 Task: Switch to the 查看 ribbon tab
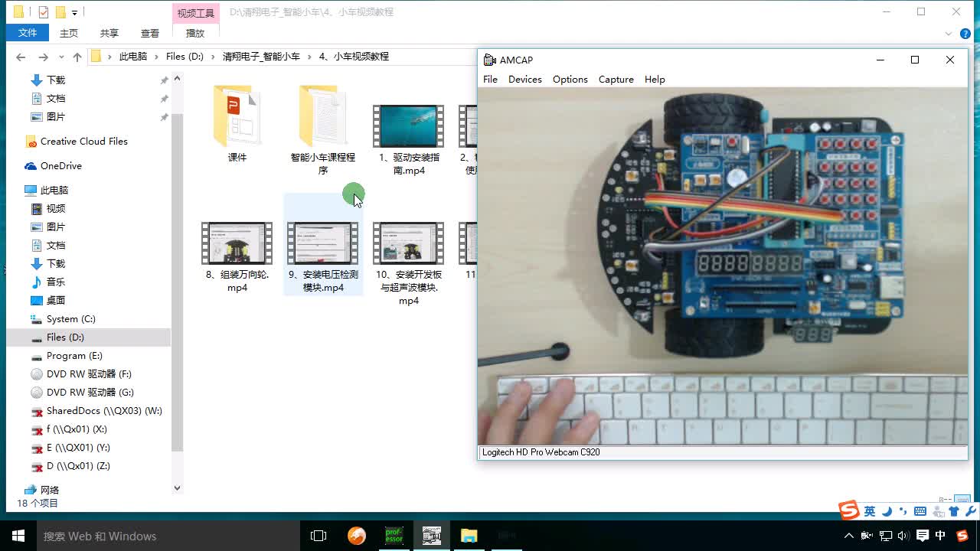(150, 33)
